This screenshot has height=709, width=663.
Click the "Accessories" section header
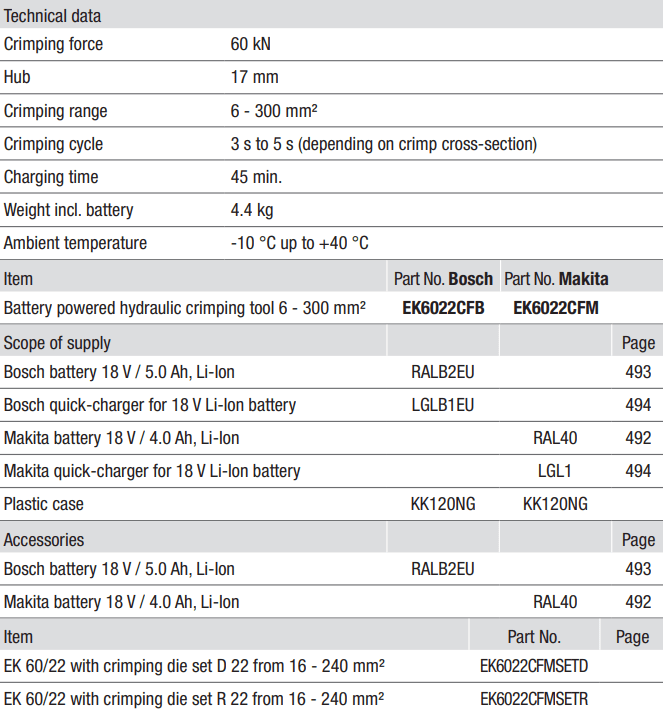[x=44, y=540]
